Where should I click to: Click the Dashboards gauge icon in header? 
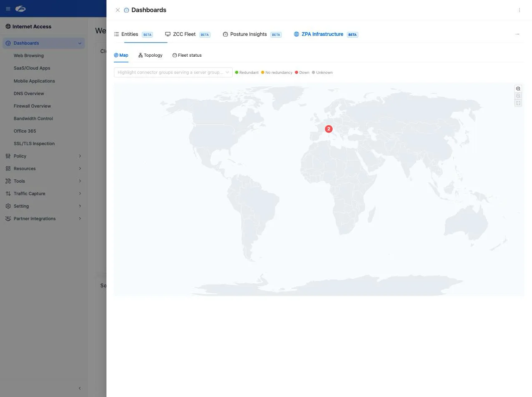(x=126, y=10)
